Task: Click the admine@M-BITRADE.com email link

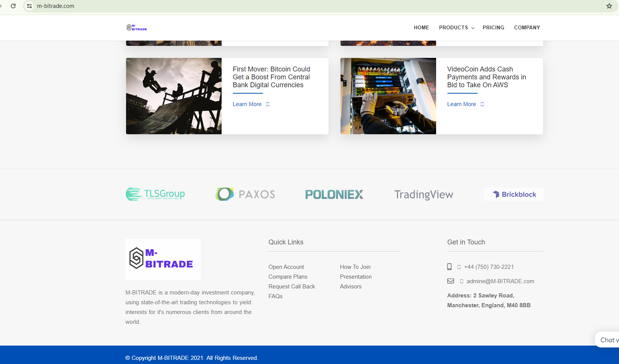Action: click(x=500, y=281)
